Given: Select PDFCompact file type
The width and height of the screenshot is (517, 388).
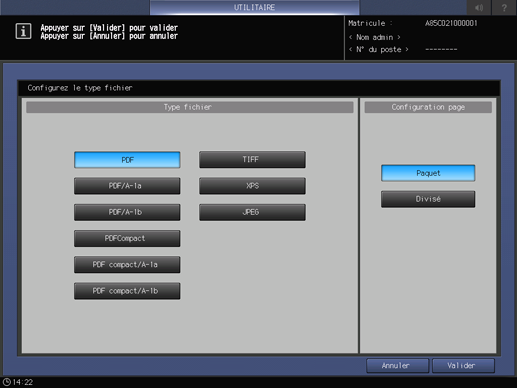Looking at the screenshot, I should point(127,238).
